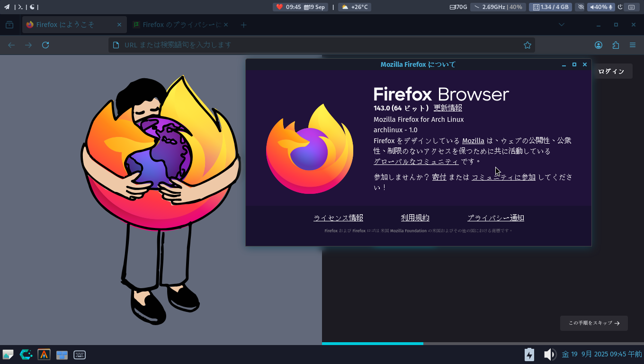Viewport: 644px width, 364px height.
Task: Follow the Mozilla link in About dialog
Action: pos(473,141)
